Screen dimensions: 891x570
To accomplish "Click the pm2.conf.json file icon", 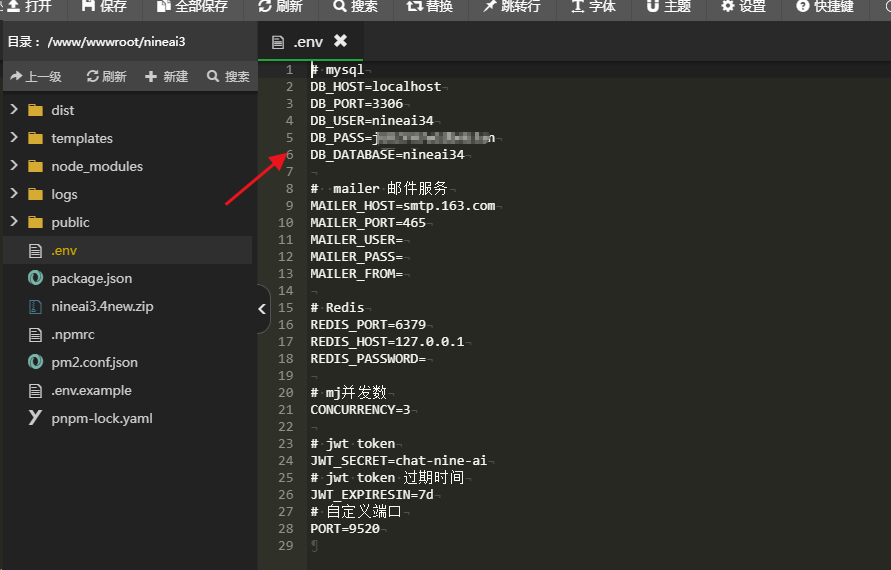I will [35, 362].
